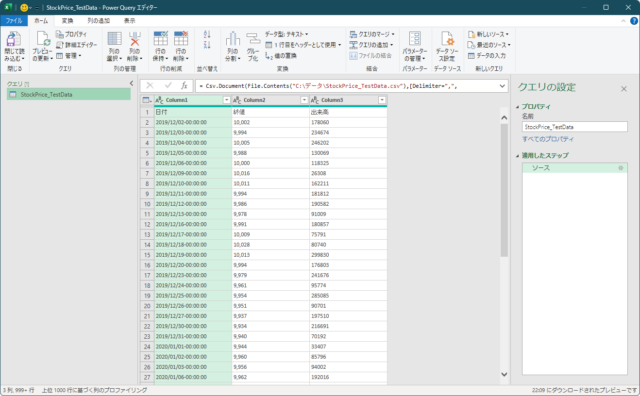The width and height of the screenshot is (640, 396).
Task: Open the File (ファイル) tab
Action: pos(14,21)
